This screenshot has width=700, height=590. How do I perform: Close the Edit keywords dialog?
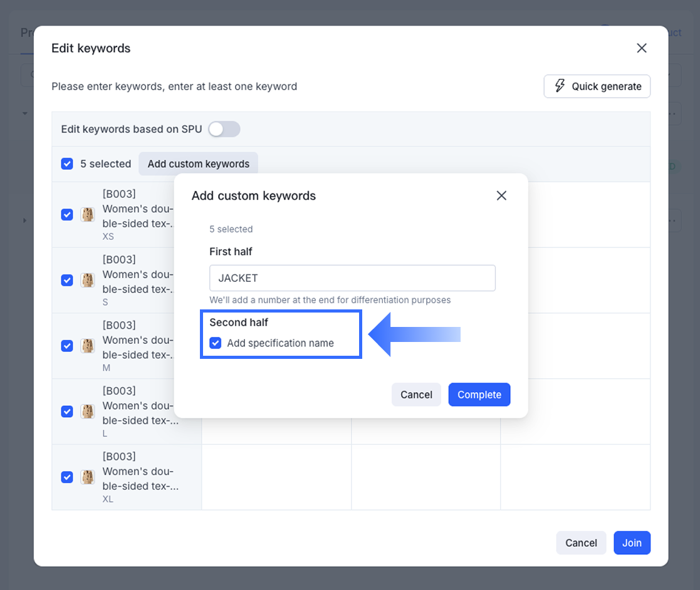click(x=641, y=48)
